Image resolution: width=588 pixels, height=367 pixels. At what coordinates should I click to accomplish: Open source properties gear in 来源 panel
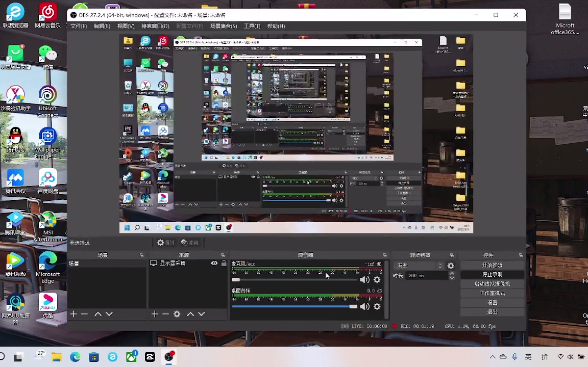[177, 314]
